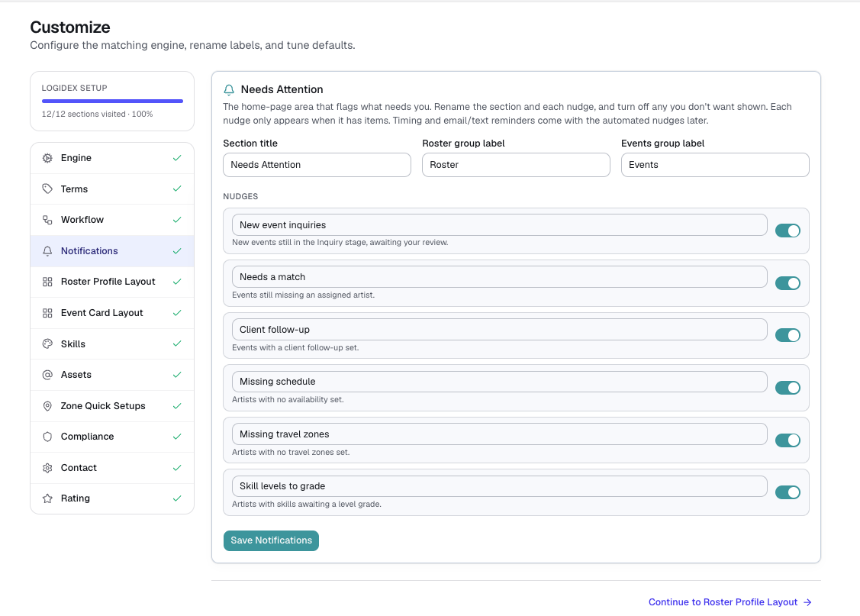Click the checkmark in Zone Quick Setups row
Viewport: 860px width, 616px height.
177,406
